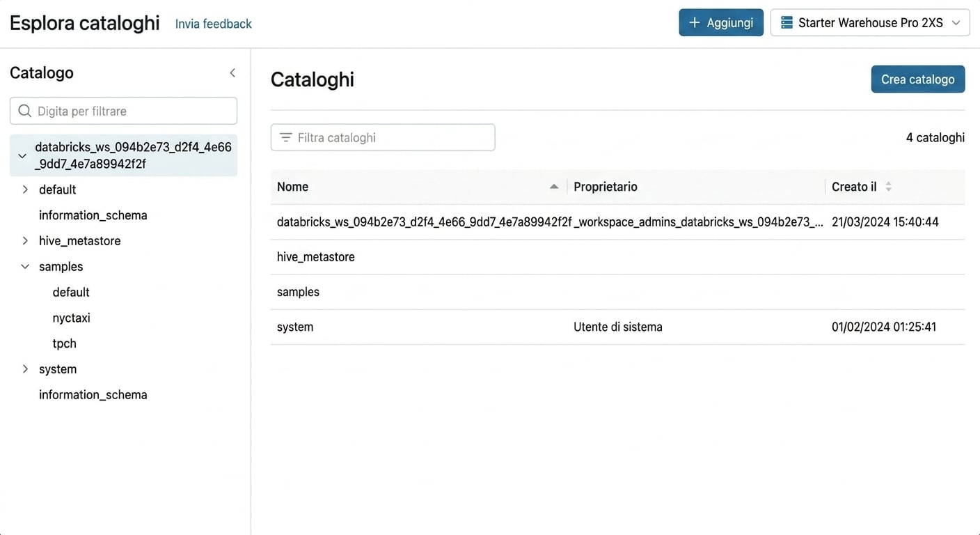Expand the hive_metastore tree node
The width and height of the screenshot is (980, 535).
pos(25,241)
